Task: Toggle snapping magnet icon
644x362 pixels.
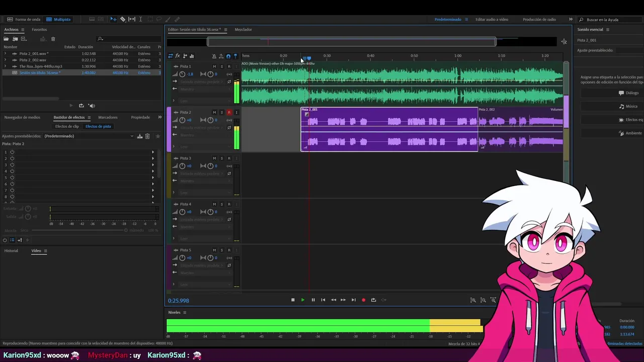Action: [228, 56]
